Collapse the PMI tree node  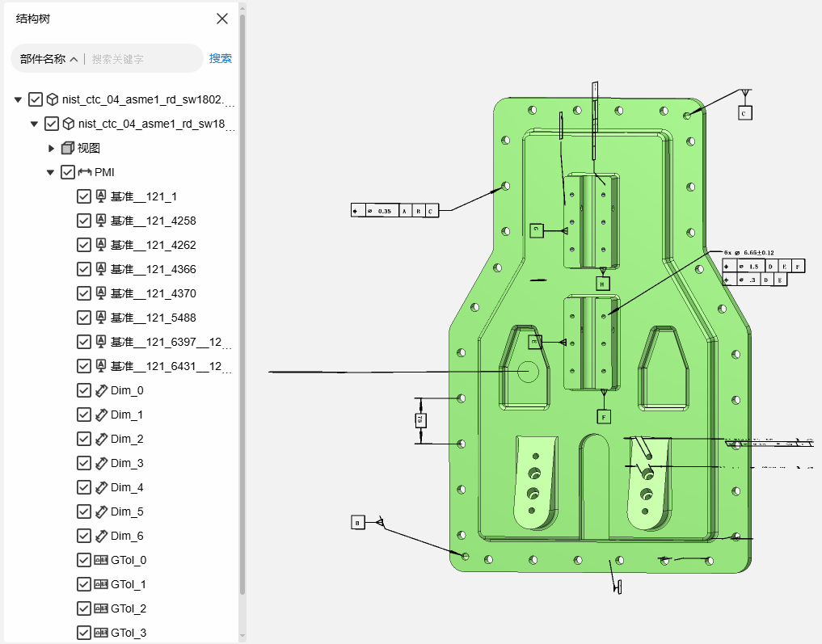pos(51,172)
